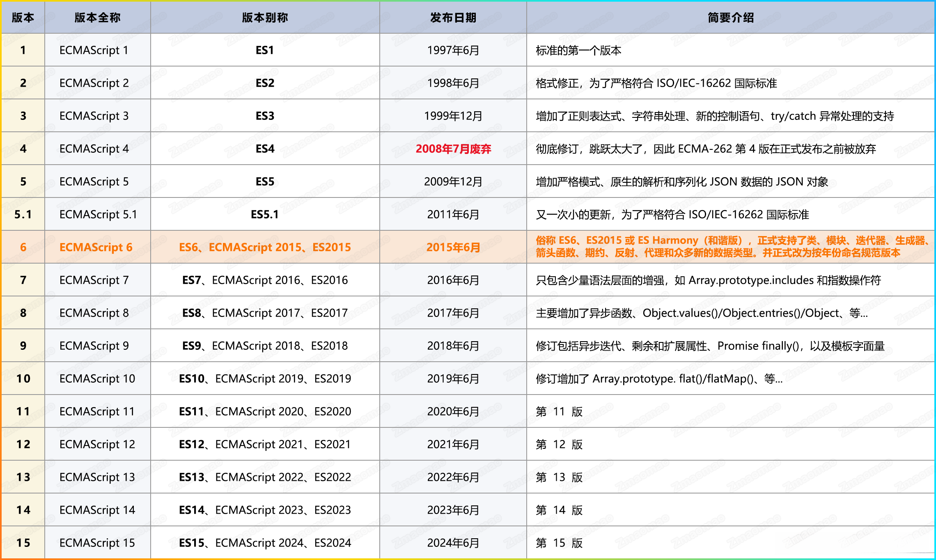Click the 简要介绍 column header
The width and height of the screenshot is (936, 560).
click(x=731, y=18)
